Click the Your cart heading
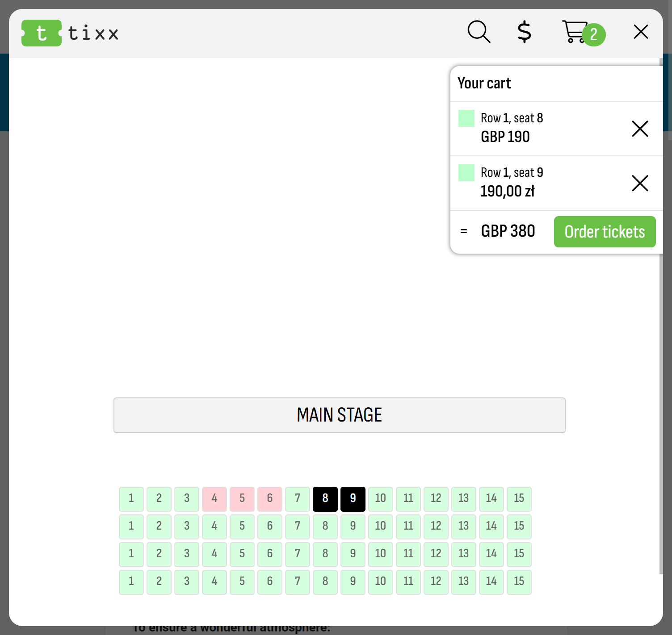The width and height of the screenshot is (672, 635). click(x=484, y=84)
